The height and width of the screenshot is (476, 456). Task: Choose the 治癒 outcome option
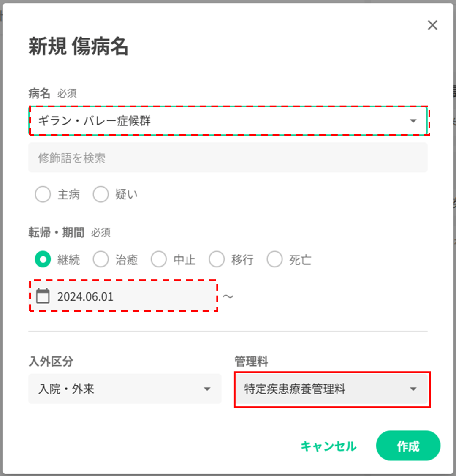100,260
